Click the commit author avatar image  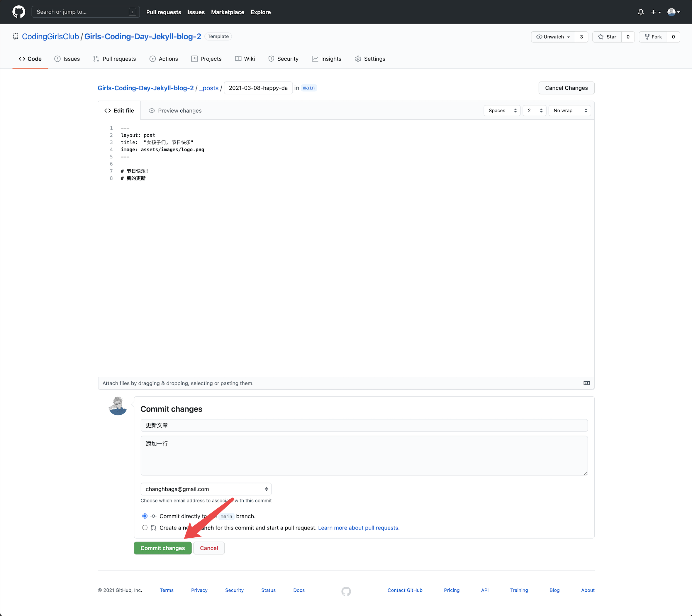pyautogui.click(x=118, y=406)
